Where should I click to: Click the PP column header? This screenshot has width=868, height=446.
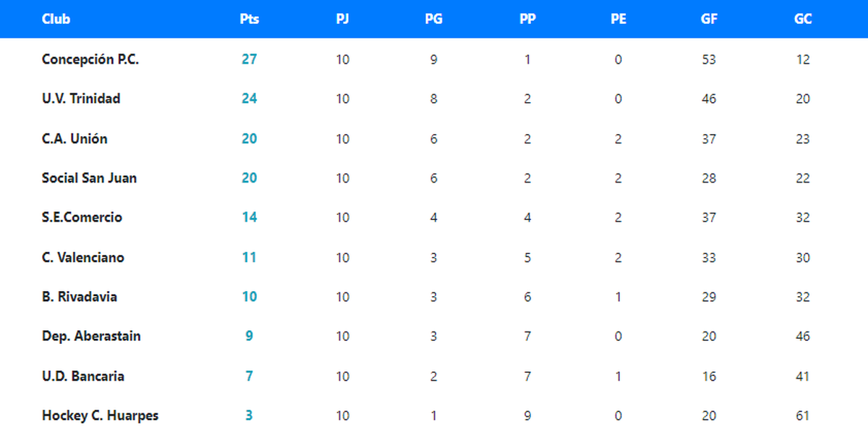coord(527,20)
